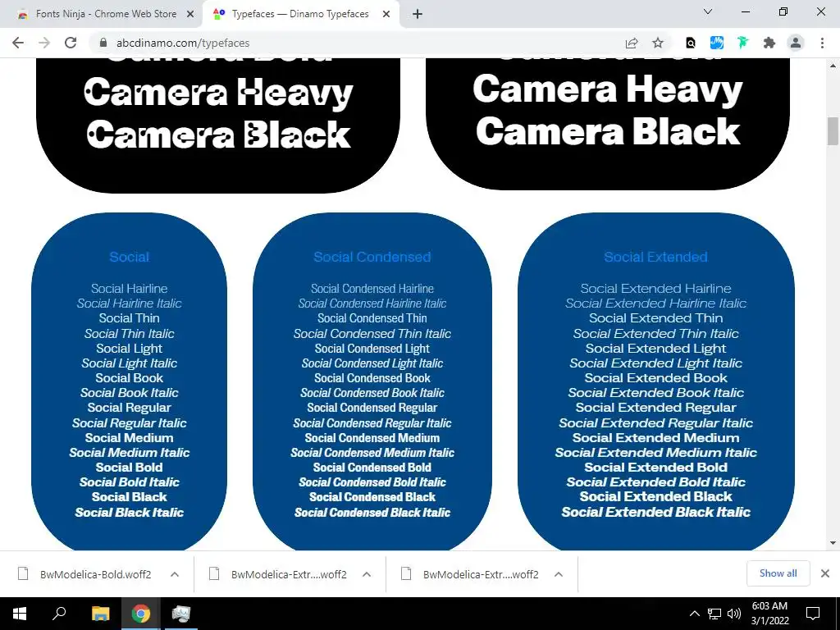Viewport: 840px width, 630px height.
Task: Open network status tray icon
Action: [x=714, y=614]
